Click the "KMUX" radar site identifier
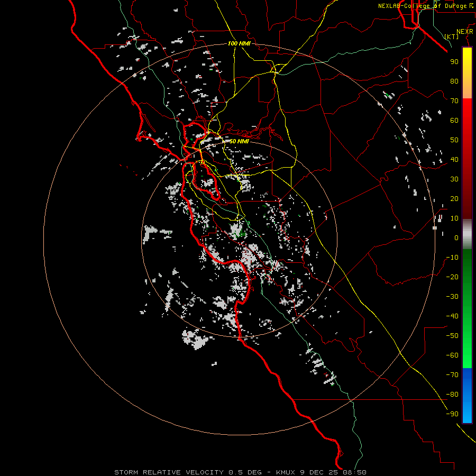The width and height of the screenshot is (476, 476). coord(287,472)
